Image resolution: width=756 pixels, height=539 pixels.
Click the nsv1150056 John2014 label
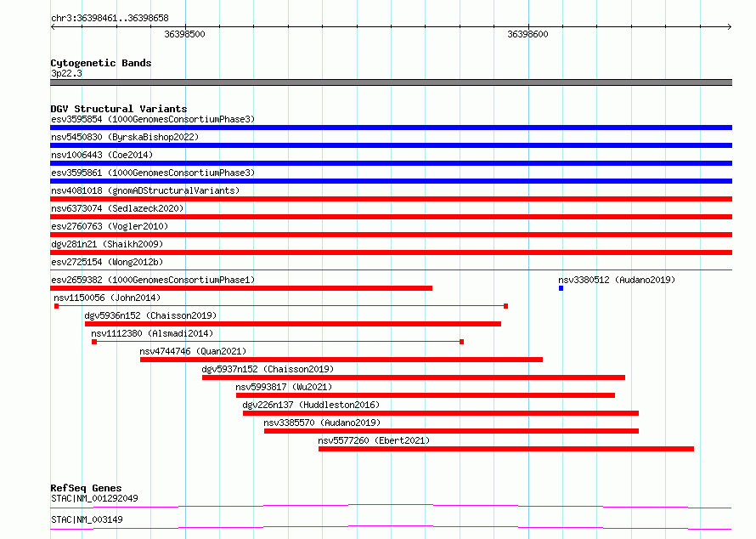pyautogui.click(x=107, y=298)
